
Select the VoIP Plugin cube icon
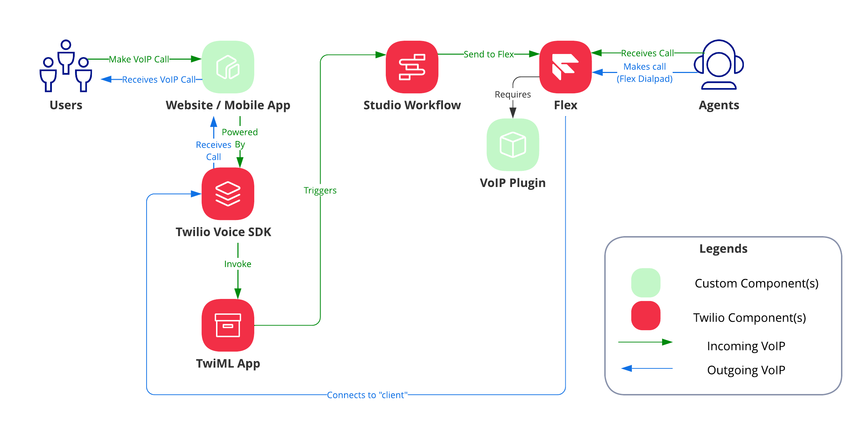pyautogui.click(x=513, y=145)
